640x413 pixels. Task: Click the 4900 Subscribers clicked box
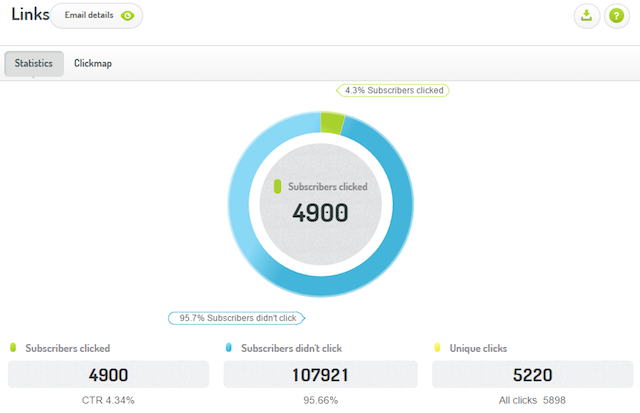point(109,374)
